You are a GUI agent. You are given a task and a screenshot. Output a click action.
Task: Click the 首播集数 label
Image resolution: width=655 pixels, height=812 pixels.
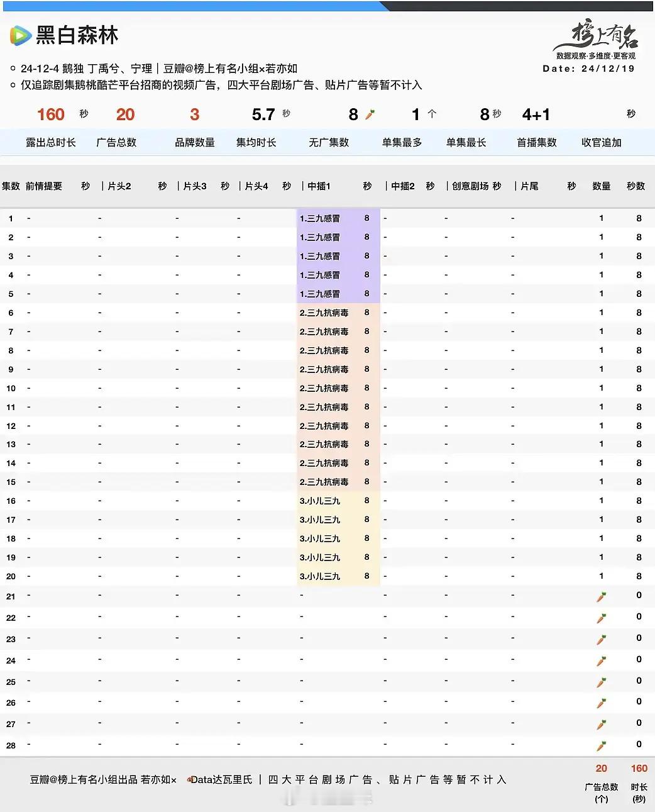pos(537,143)
